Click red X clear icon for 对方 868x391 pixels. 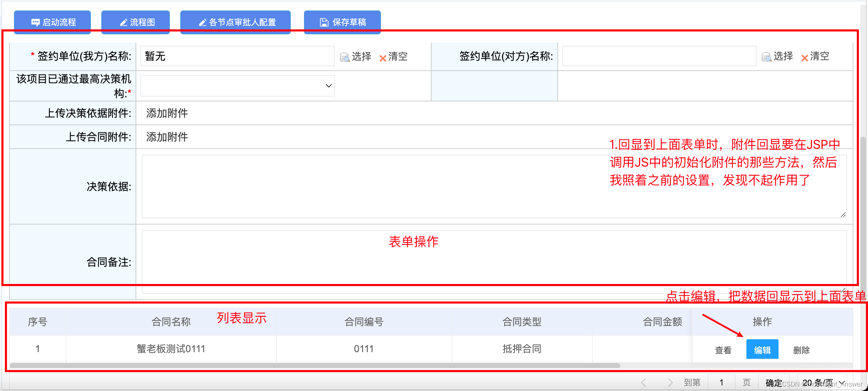click(x=804, y=58)
